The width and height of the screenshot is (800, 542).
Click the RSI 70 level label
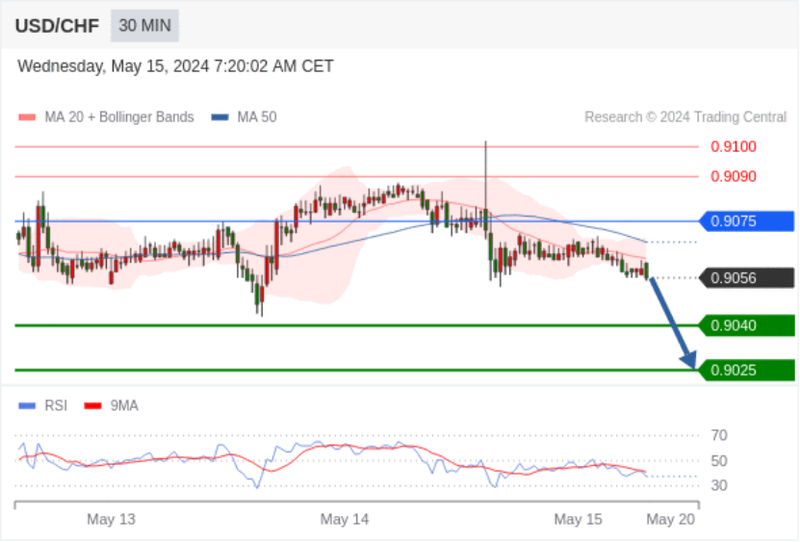(x=719, y=435)
